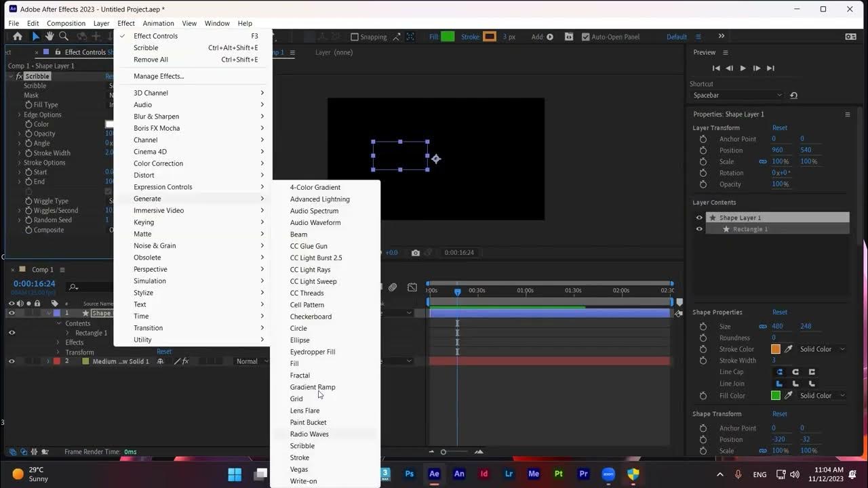
Task: Toggle Wiggle Type stopwatch in Scribble effect
Action: 28,201
